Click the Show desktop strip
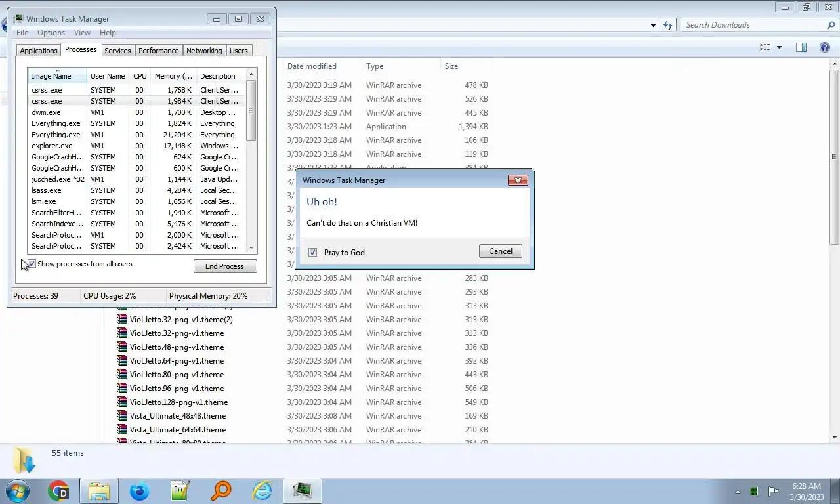The height and width of the screenshot is (504, 840). point(835,491)
